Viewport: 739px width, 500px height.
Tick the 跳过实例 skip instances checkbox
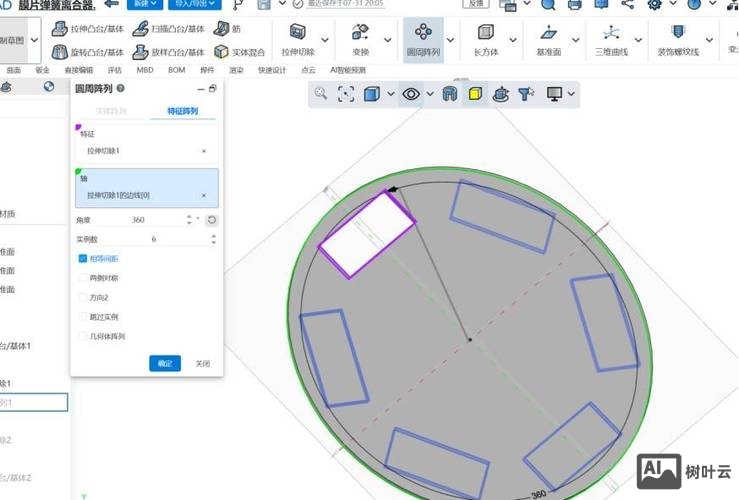[x=82, y=317]
